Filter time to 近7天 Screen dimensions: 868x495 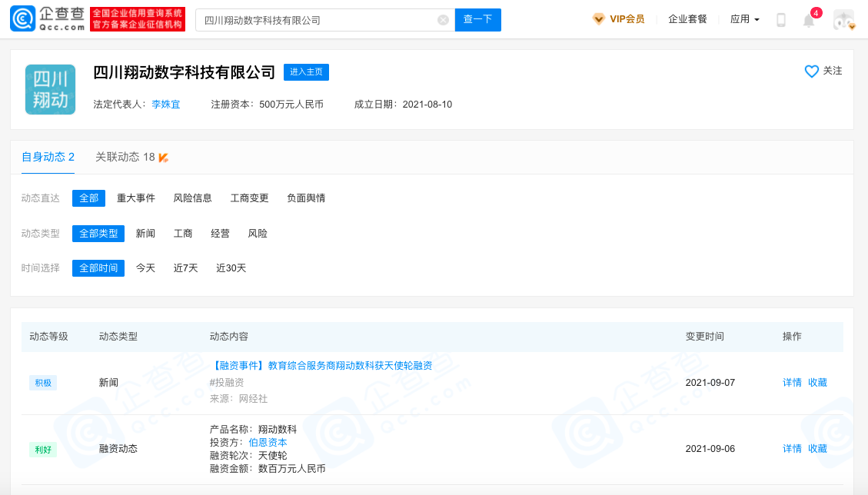point(185,268)
